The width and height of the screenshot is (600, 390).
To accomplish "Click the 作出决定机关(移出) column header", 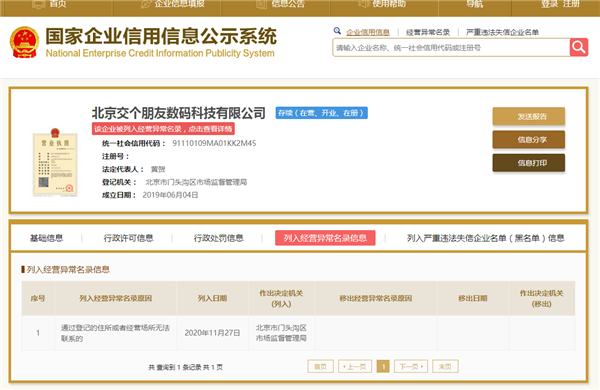I will tap(541, 299).
